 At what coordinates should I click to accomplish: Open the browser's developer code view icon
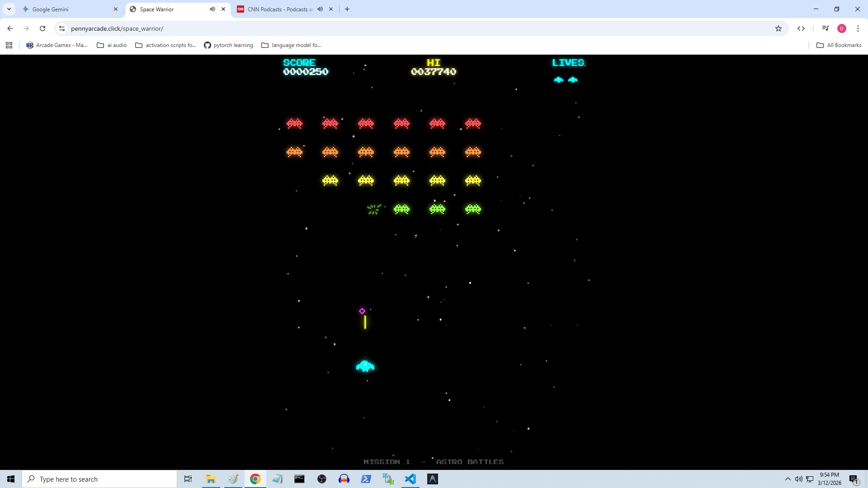[x=802, y=28]
